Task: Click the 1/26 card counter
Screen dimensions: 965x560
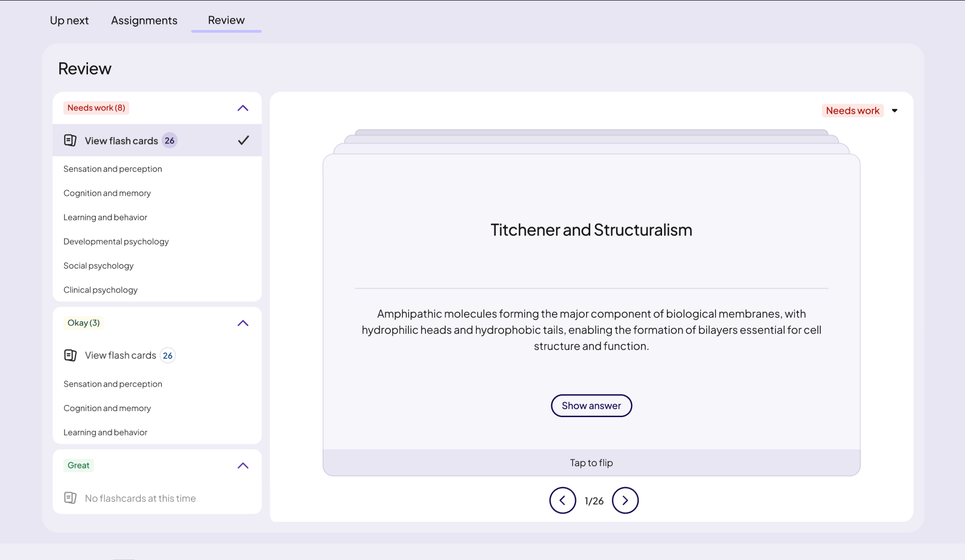Action: [594, 501]
